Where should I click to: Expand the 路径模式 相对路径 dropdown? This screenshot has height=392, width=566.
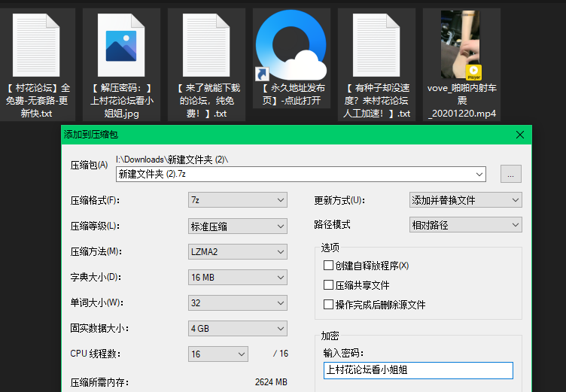(x=465, y=225)
